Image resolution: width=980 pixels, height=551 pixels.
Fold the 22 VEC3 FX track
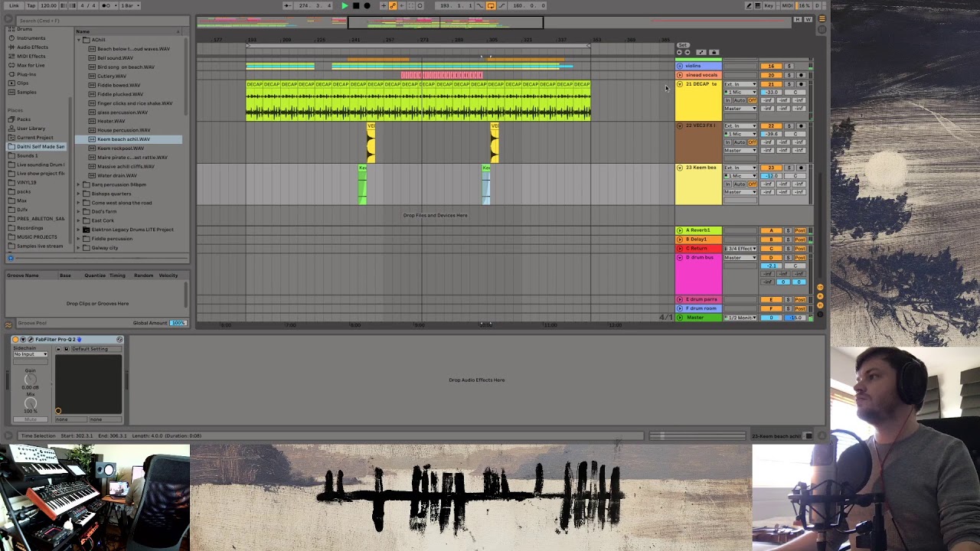pos(680,126)
